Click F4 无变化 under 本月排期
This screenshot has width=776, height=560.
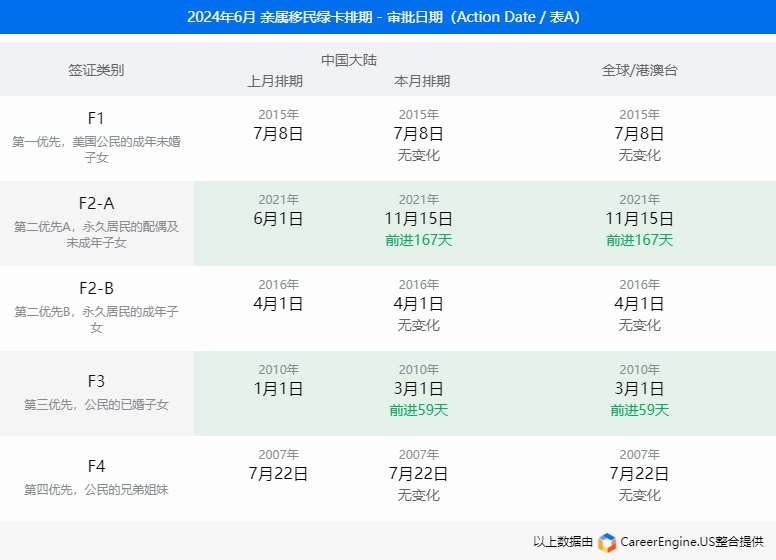coord(419,495)
